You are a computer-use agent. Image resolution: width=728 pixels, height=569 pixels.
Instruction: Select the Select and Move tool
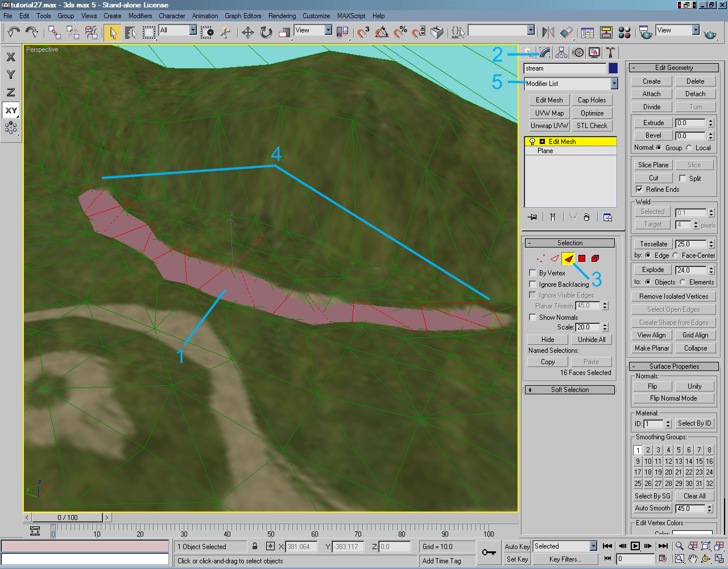tap(247, 33)
